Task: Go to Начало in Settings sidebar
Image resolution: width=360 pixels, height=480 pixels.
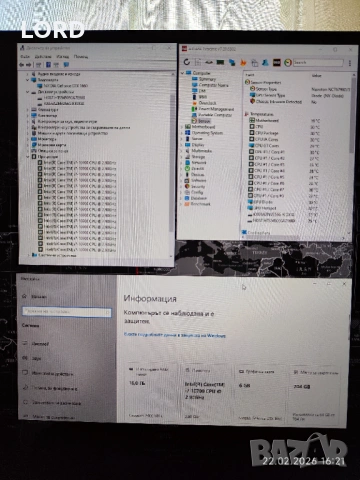Action: click(38, 296)
